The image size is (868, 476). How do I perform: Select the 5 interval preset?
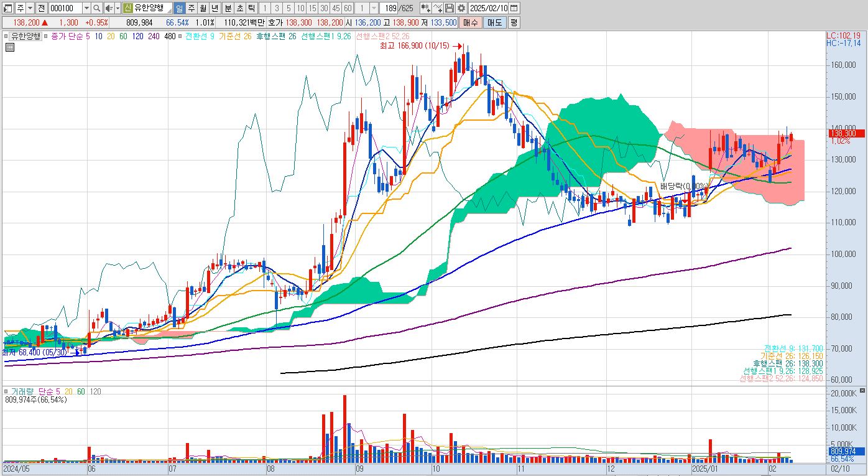point(289,8)
